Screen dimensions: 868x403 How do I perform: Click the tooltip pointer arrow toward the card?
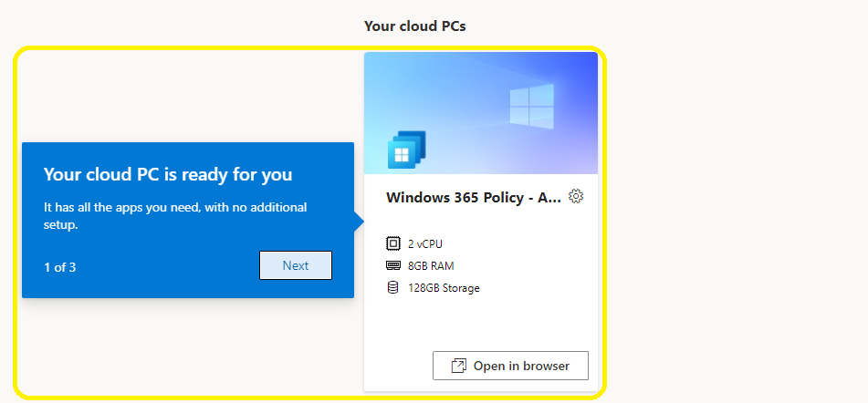(359, 222)
